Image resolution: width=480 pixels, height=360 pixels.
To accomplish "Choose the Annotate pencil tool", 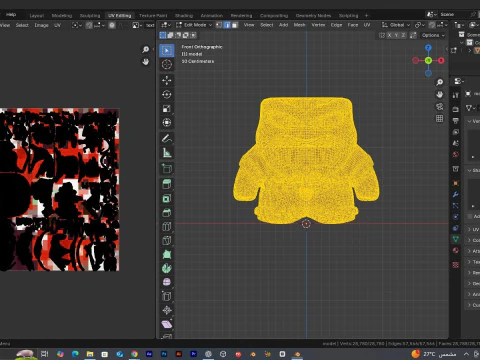I will (x=167, y=138).
